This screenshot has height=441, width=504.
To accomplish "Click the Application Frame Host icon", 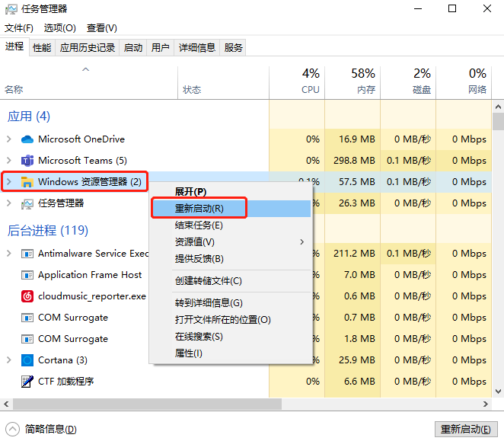I will pyautogui.click(x=27, y=275).
